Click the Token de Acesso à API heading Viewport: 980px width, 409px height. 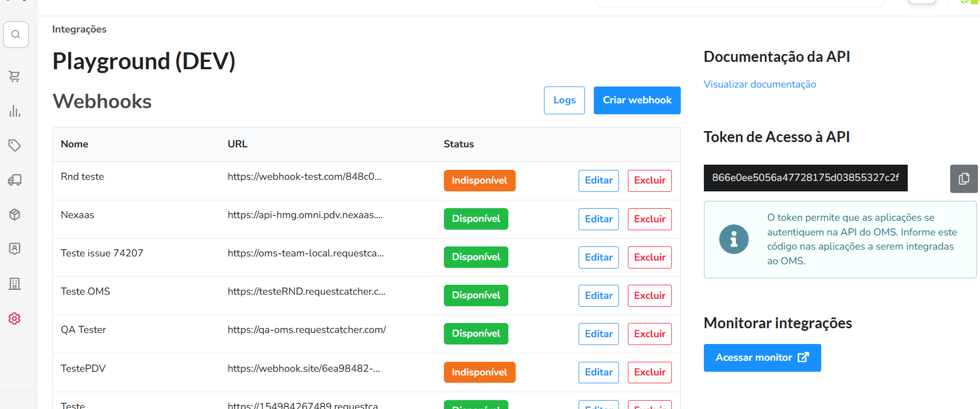tap(777, 137)
